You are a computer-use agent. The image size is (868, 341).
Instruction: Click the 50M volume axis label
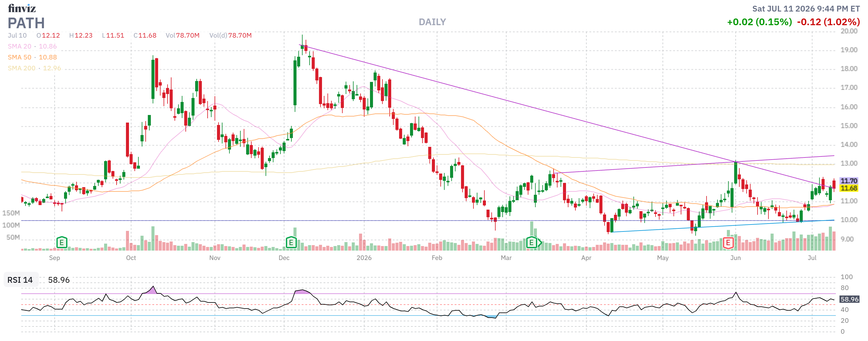[13, 237]
